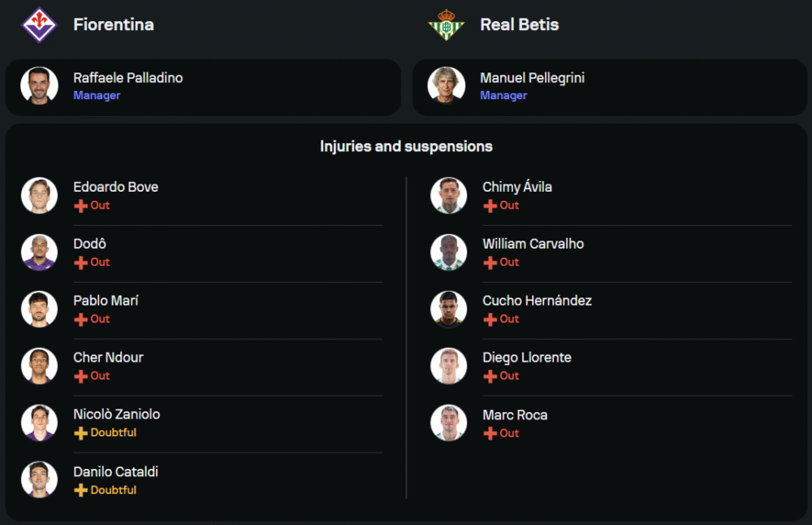Click the yellow doubtful cross under Nicolò Zaniolo
The width and height of the screenshot is (812, 525).
(x=80, y=433)
